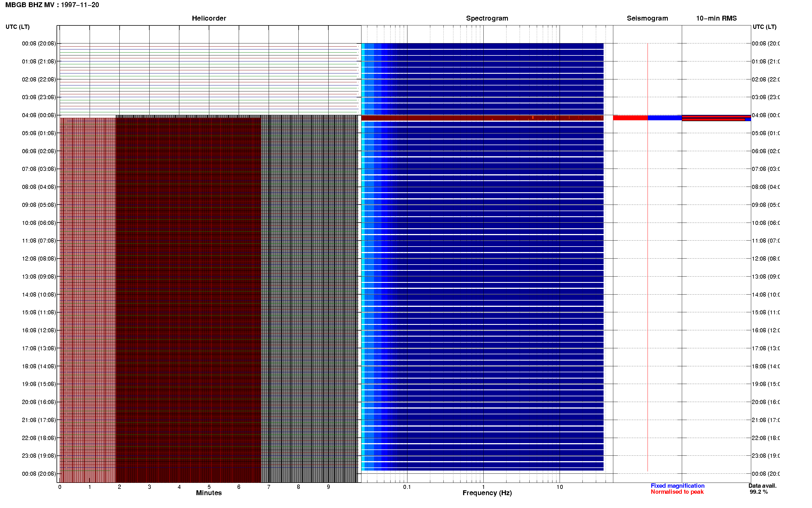812x508 pixels.
Task: Click the 'Helicorder' panel heading
Action: click(x=209, y=19)
